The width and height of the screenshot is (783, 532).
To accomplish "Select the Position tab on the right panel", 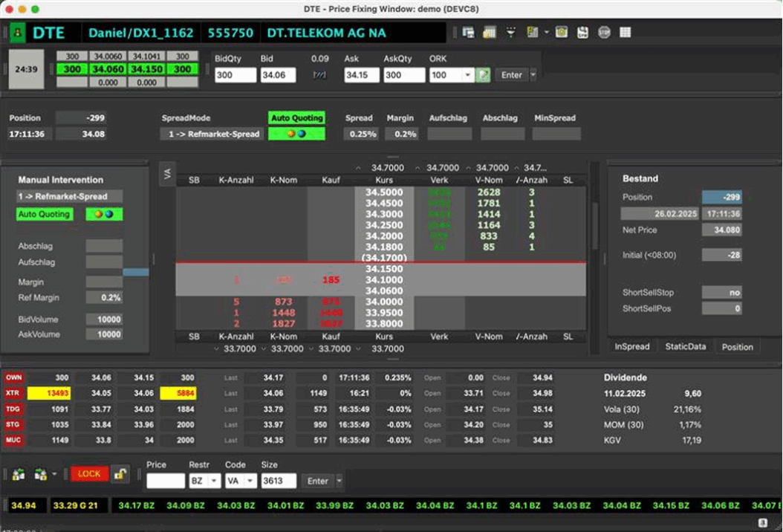I will (x=738, y=346).
